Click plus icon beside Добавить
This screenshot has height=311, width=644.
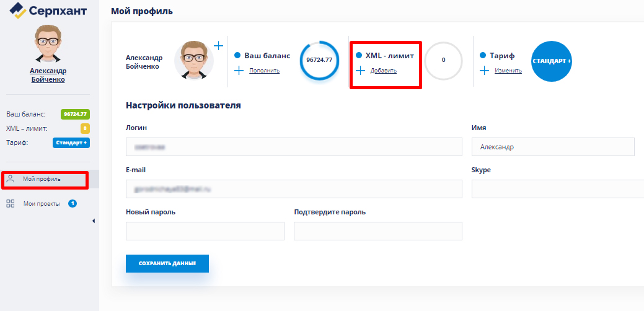pyautogui.click(x=360, y=71)
